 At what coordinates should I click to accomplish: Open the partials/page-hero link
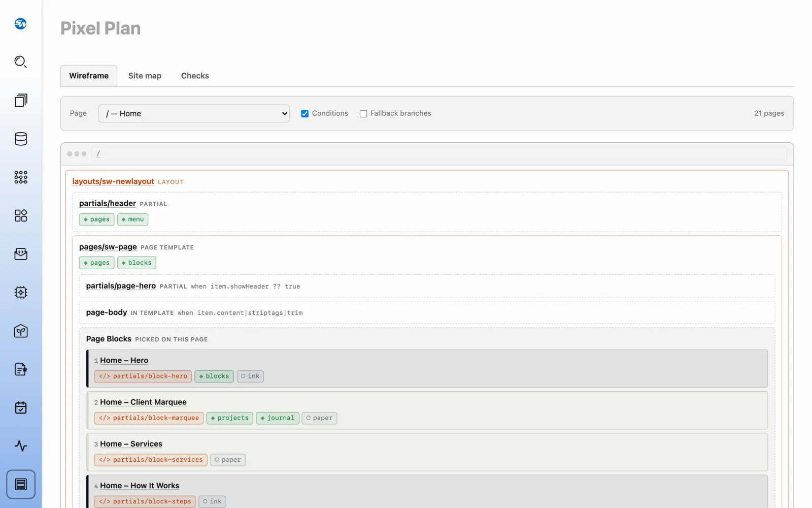tap(121, 286)
